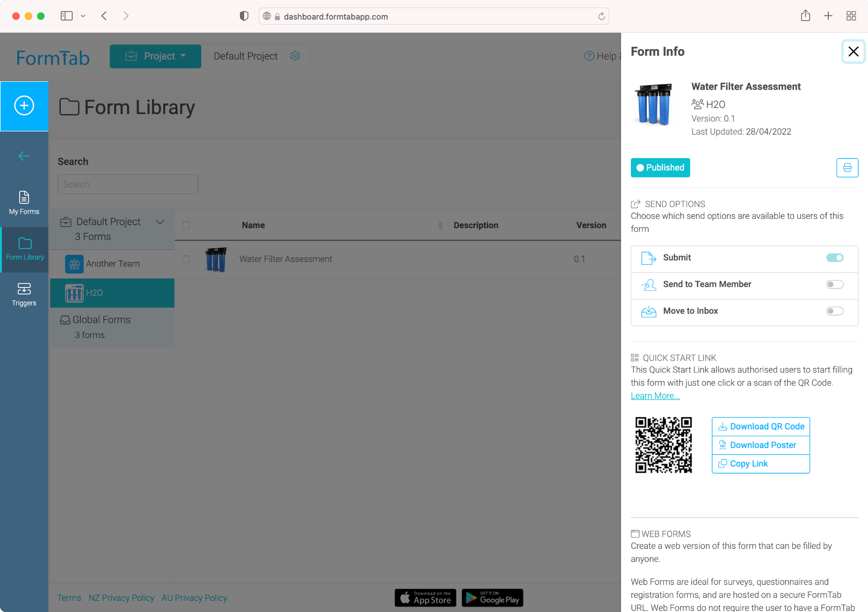Viewport: 868px width, 612px height.
Task: Open My Forms in the sidebar
Action: 24,203
